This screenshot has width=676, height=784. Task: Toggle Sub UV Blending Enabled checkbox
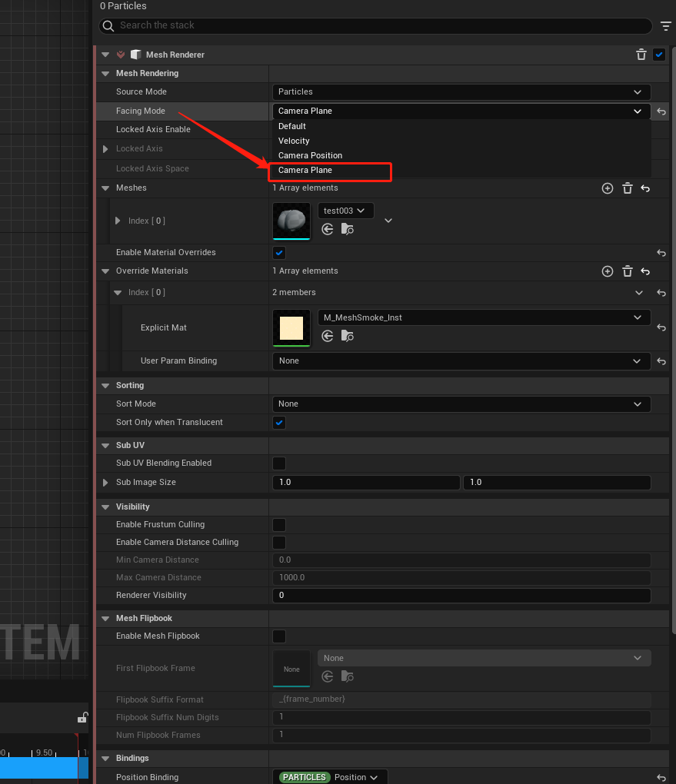[x=279, y=463]
